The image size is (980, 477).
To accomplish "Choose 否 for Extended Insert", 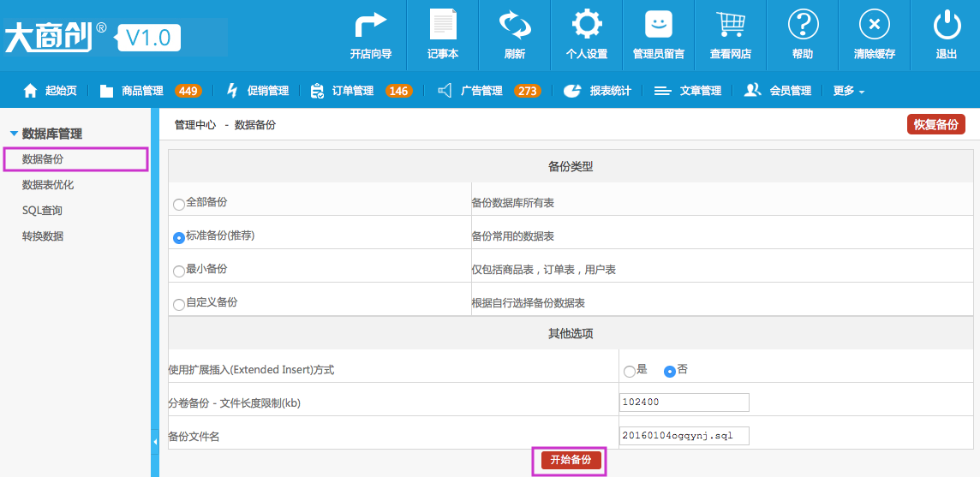I will tap(670, 372).
